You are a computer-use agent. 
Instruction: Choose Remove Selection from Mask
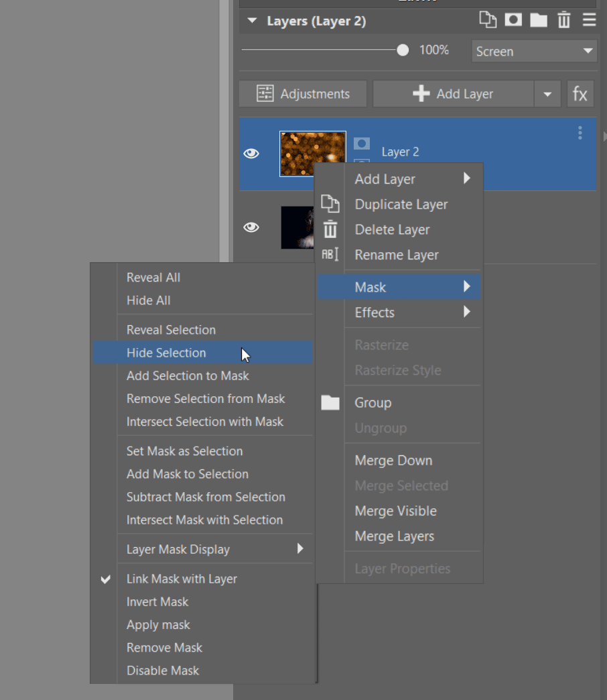206,399
